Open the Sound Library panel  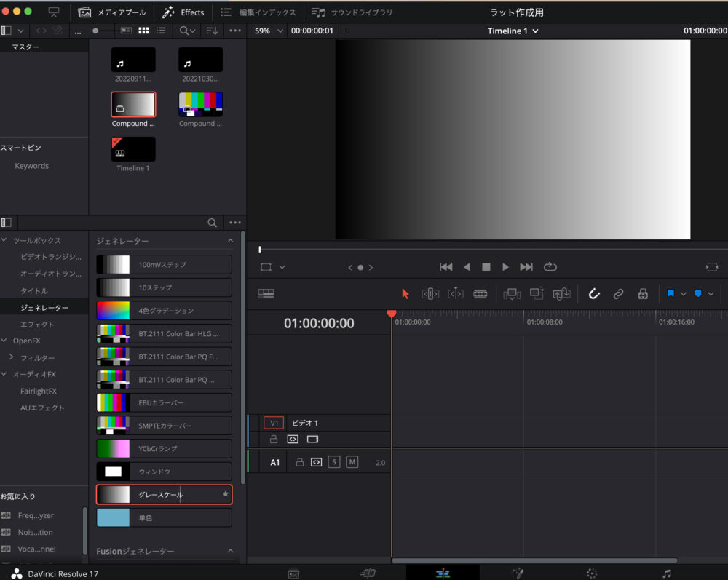pos(352,12)
